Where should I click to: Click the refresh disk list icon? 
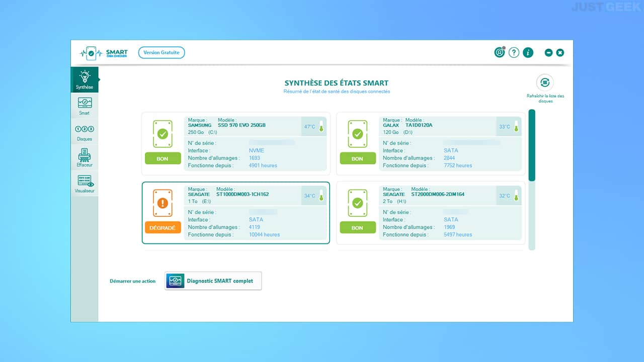pyautogui.click(x=544, y=82)
